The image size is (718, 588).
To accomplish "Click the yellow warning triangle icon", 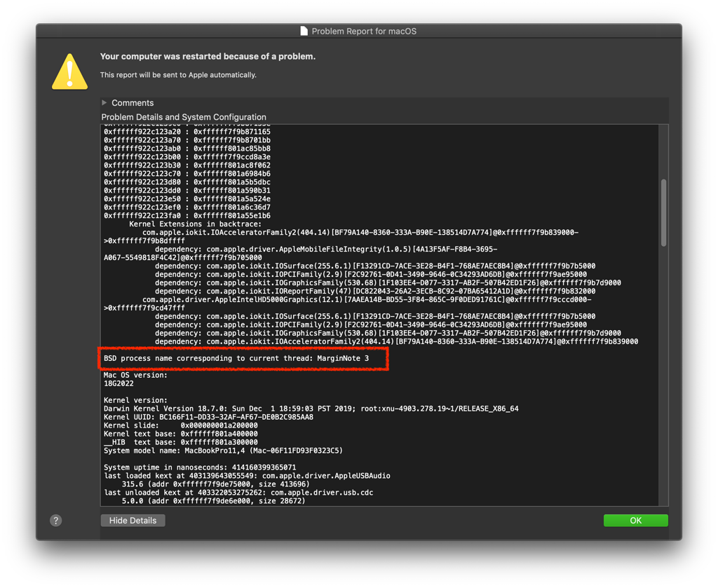I will pos(69,69).
